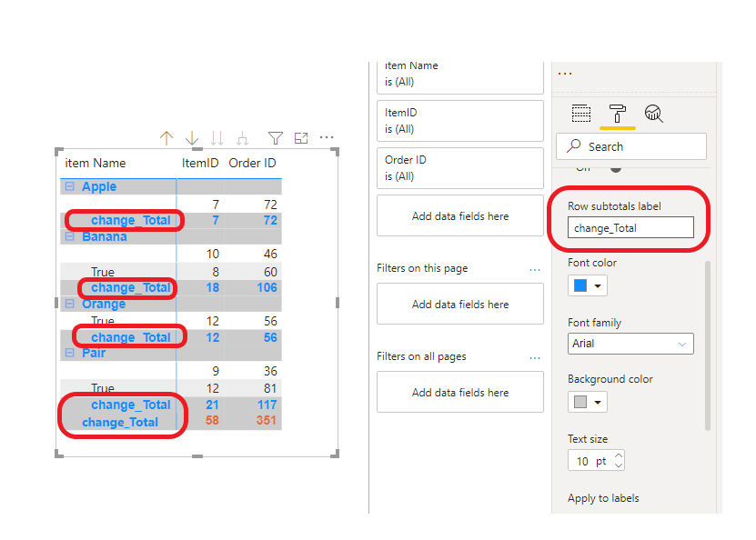Image resolution: width=756 pixels, height=540 pixels.
Task: Open the item Name filter card
Action: coord(460,77)
